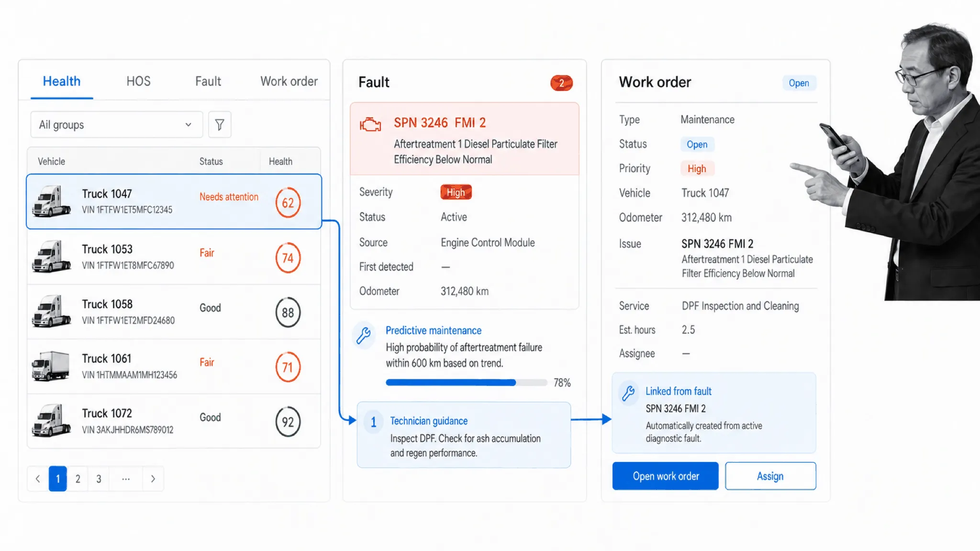
Task: Click the Truck 1047 thumbnail image
Action: point(51,201)
